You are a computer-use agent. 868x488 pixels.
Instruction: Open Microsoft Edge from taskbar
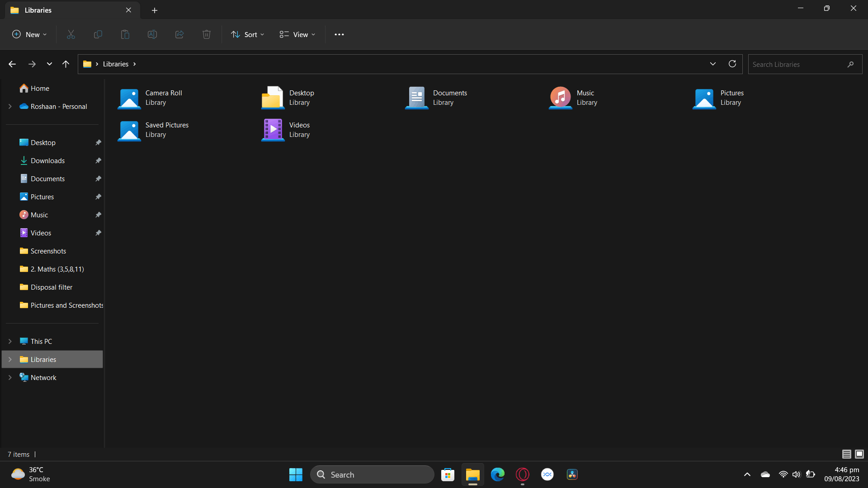(x=497, y=474)
